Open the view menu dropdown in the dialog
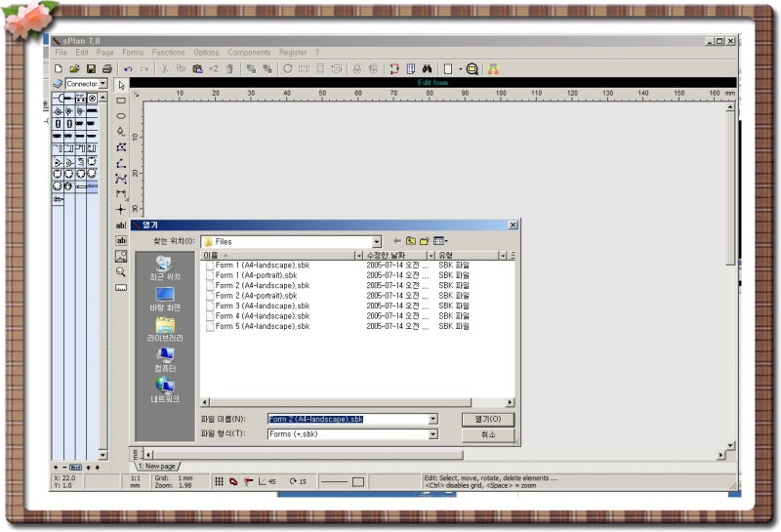 (x=440, y=241)
